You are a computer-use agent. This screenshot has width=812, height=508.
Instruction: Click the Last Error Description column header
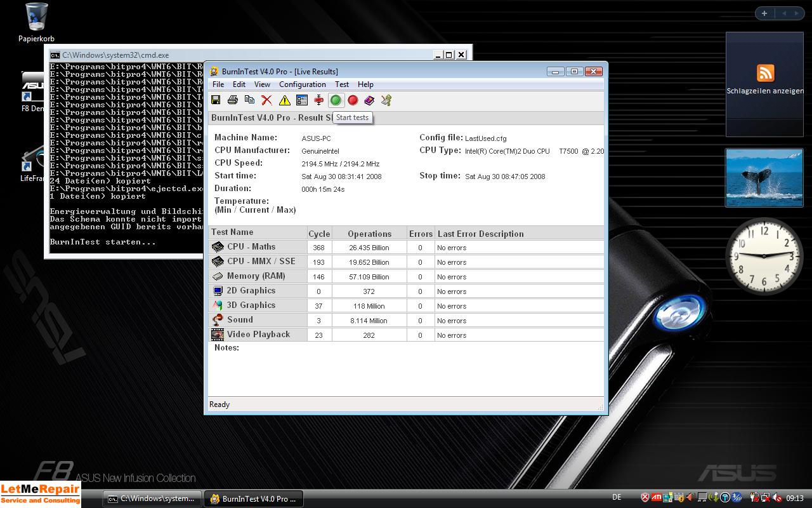pyautogui.click(x=519, y=233)
